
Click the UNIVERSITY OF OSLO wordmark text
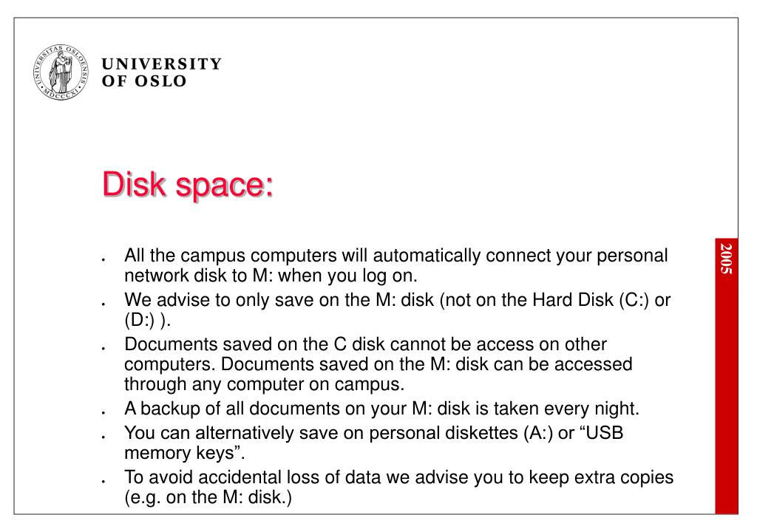[x=162, y=72]
